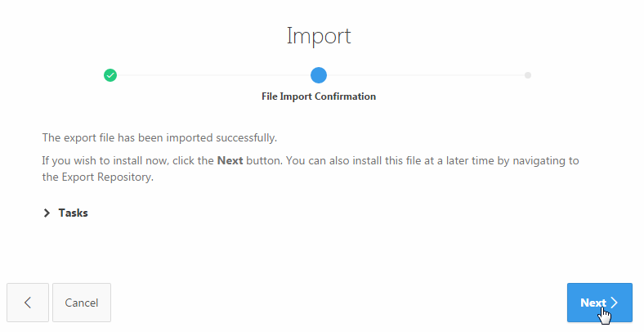The width and height of the screenshot is (644, 332).
Task: Click the File Import Confirmation step label
Action: tap(319, 96)
